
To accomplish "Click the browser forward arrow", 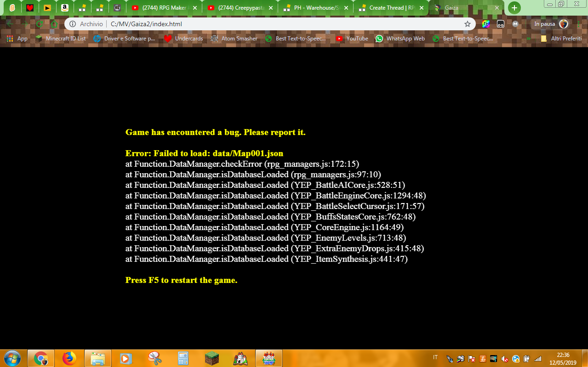I will pos(25,24).
